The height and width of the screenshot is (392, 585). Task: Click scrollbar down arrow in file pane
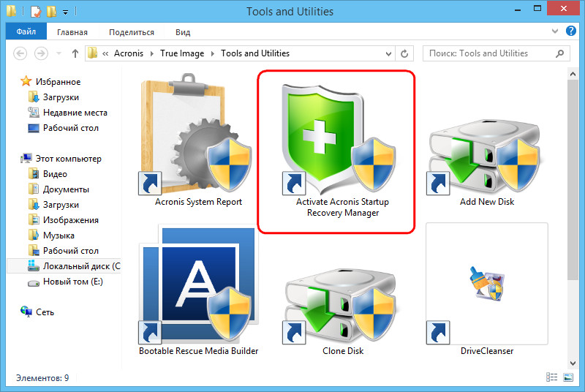coord(573,363)
